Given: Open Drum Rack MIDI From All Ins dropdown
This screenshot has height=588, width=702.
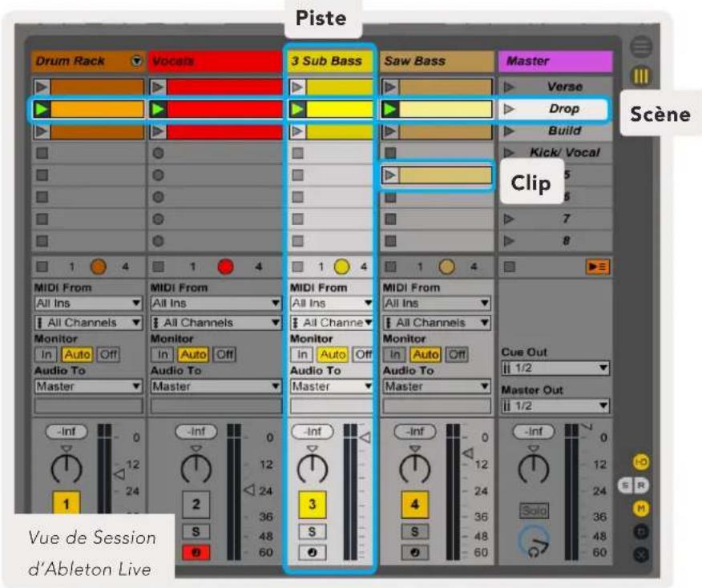Looking at the screenshot, I should (x=88, y=304).
